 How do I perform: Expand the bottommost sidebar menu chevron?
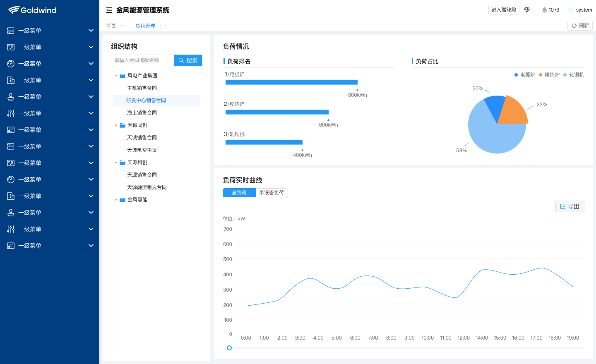pos(91,246)
